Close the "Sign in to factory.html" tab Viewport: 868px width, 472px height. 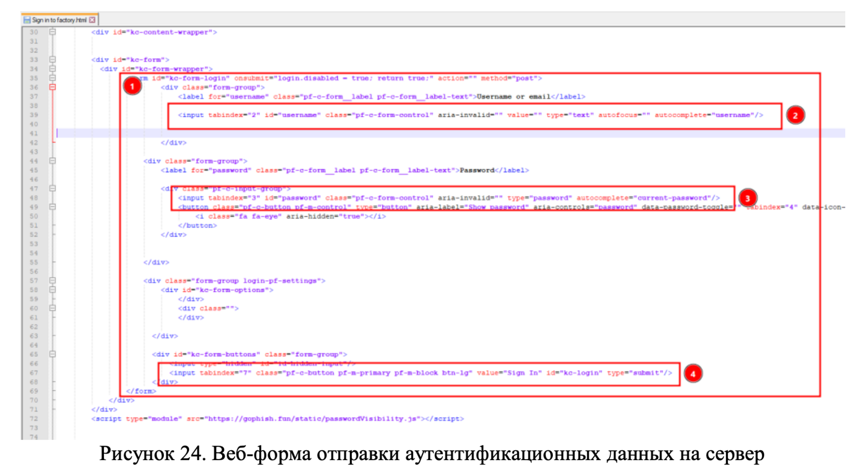tap(92, 20)
